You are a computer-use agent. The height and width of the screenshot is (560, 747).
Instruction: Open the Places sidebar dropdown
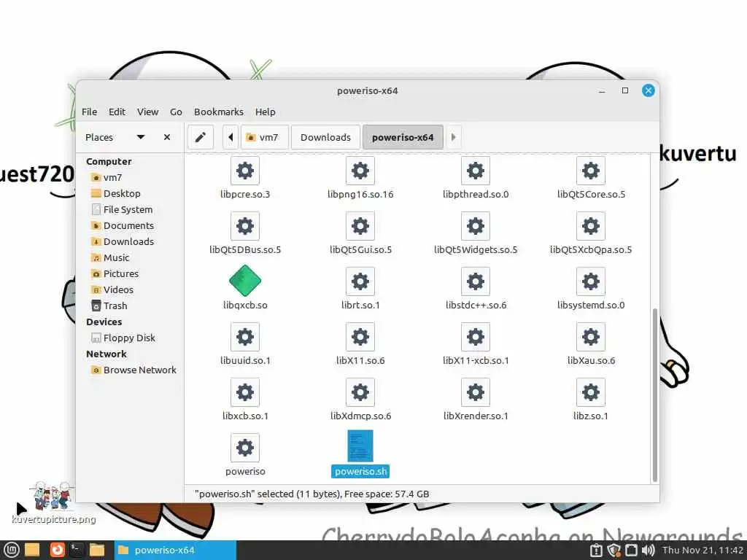coord(141,137)
